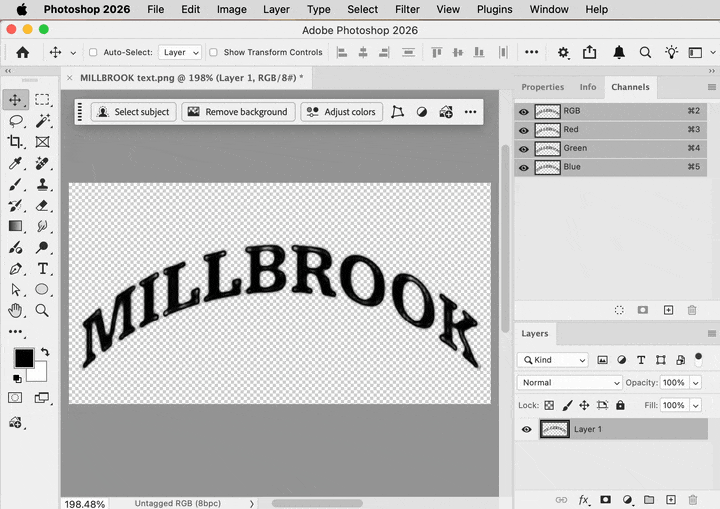
Task: Enable Show Transform Controls checkbox
Action: pyautogui.click(x=213, y=52)
